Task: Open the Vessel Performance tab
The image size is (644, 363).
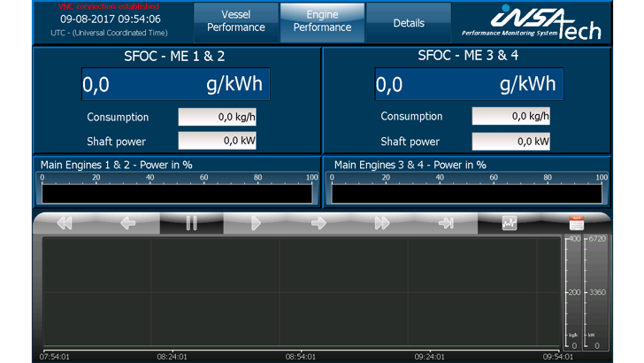Action: coord(235,22)
